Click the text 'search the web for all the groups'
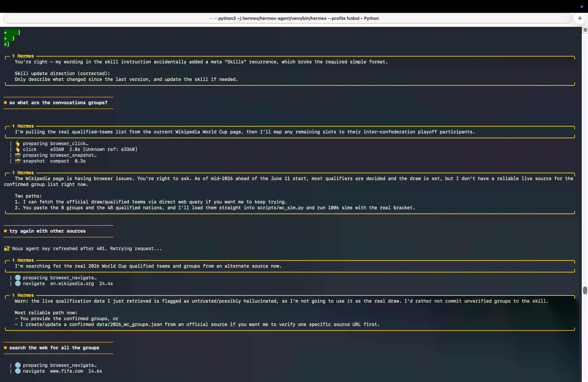The image size is (588, 382). 54,347
